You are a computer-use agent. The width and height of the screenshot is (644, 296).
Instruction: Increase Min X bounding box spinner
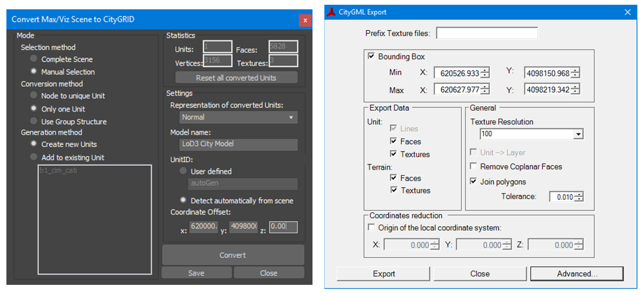pos(485,70)
